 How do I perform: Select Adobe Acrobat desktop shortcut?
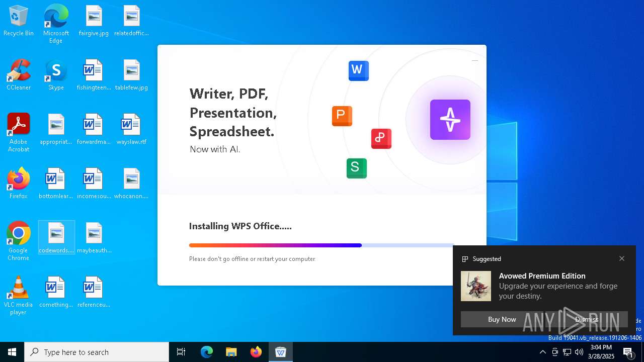coord(19,133)
